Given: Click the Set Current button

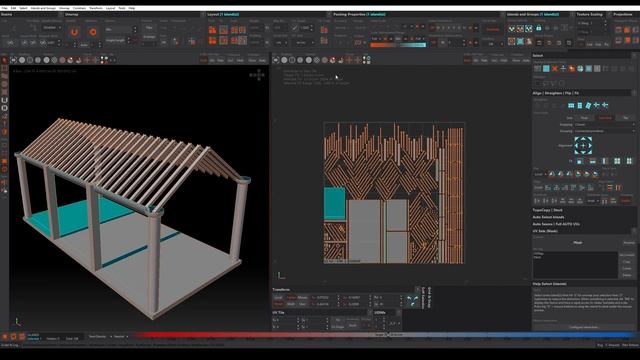Looking at the screenshot, I should [627, 255].
